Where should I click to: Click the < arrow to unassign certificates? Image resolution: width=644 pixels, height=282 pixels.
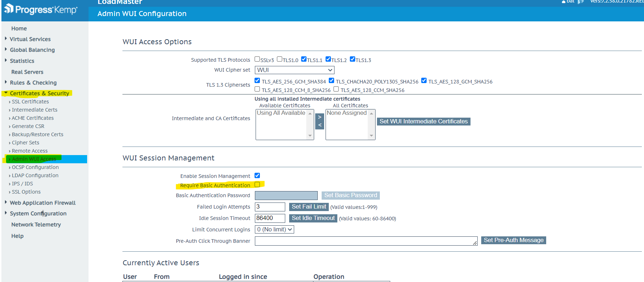[x=320, y=125]
